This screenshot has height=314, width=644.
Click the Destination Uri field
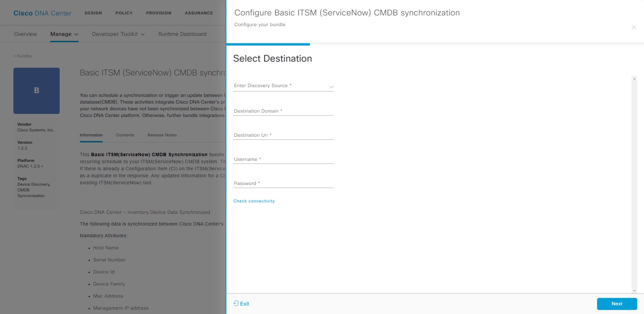(x=283, y=135)
